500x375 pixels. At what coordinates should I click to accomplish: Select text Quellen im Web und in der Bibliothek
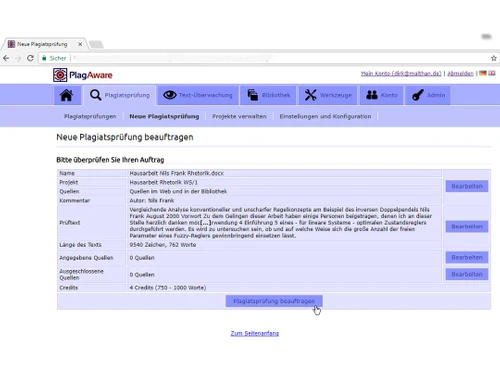point(178,191)
